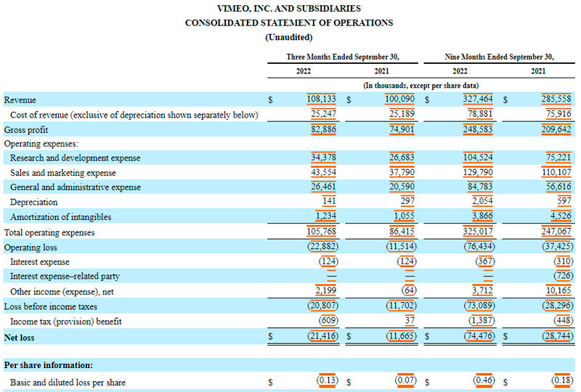Viewport: 581px width, 392px height.
Task: Select Amortization of intangibles value 4,526
Action: pyautogui.click(x=561, y=216)
